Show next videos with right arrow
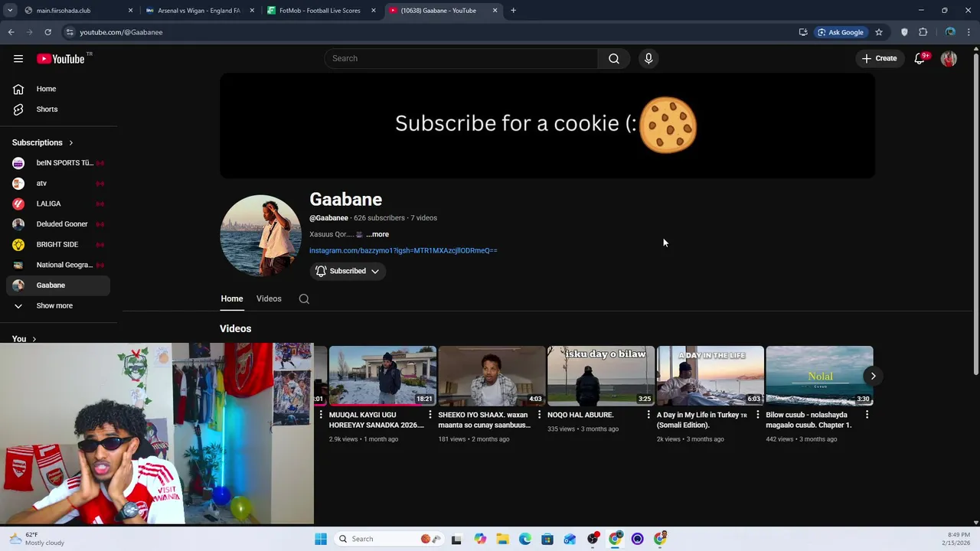This screenshot has width=980, height=551. pyautogui.click(x=873, y=376)
